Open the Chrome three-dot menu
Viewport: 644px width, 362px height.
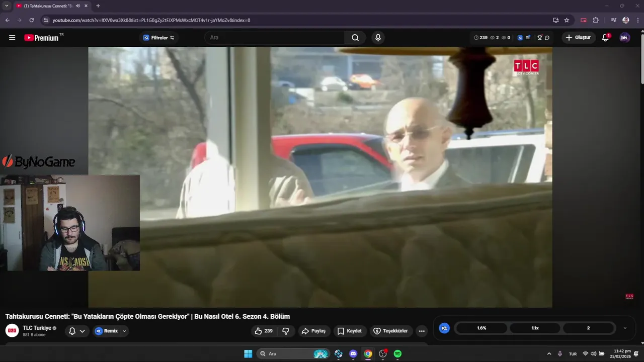(x=638, y=20)
